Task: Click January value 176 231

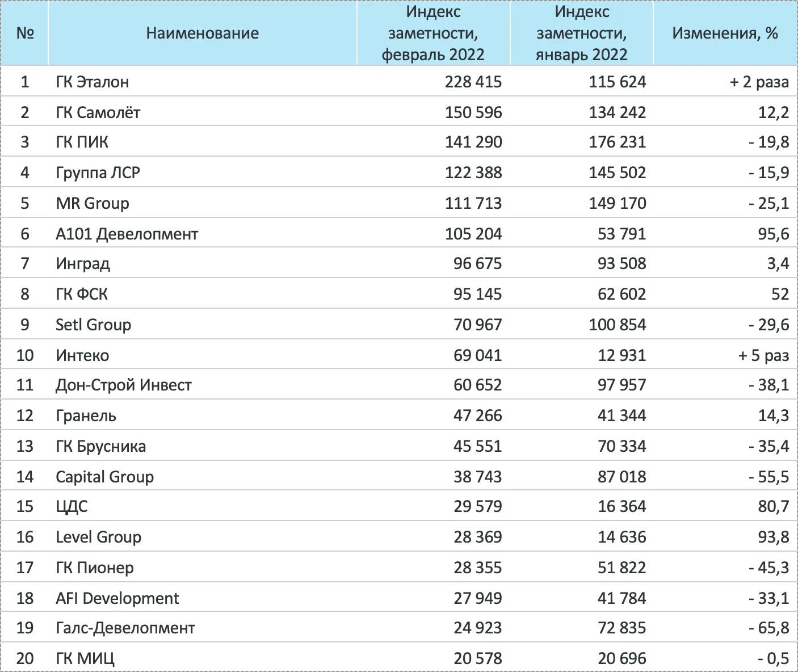Action: 618,142
